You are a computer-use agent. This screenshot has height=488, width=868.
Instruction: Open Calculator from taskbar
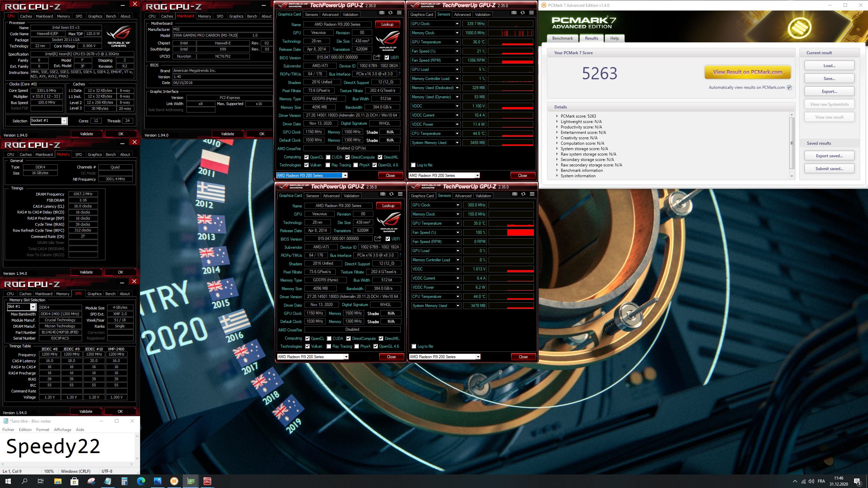tap(124, 481)
